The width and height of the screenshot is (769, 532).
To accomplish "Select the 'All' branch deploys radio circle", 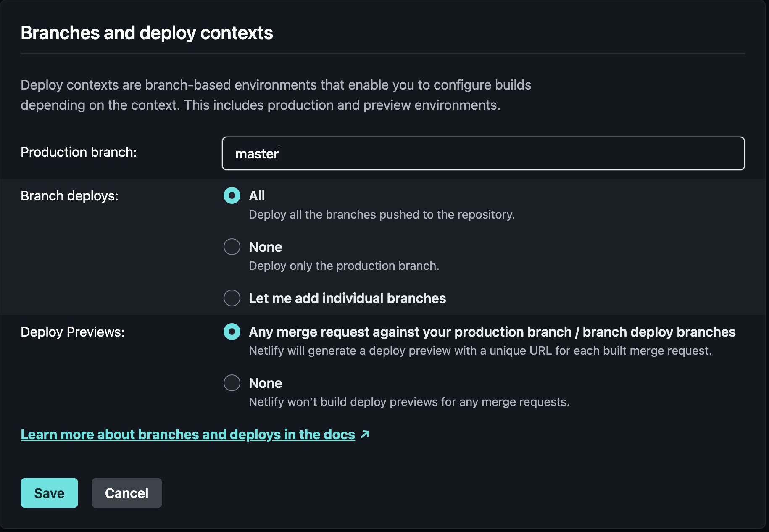I will tap(232, 195).
